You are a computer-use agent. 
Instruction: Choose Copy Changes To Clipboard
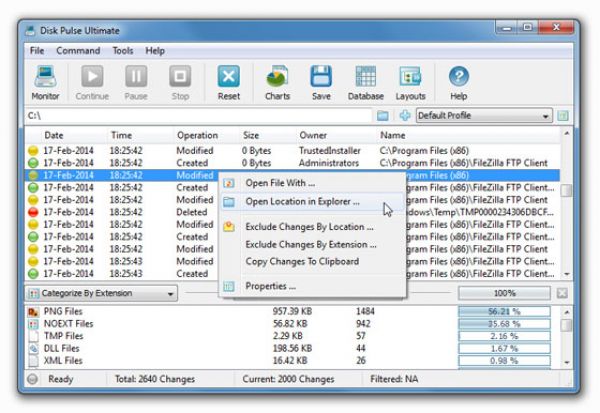pos(301,261)
